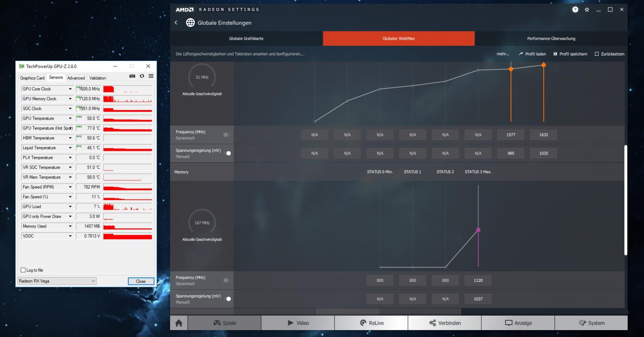Open the Validation tab in GPU-Z
Screen dimensions: 644x337
[x=97, y=78]
